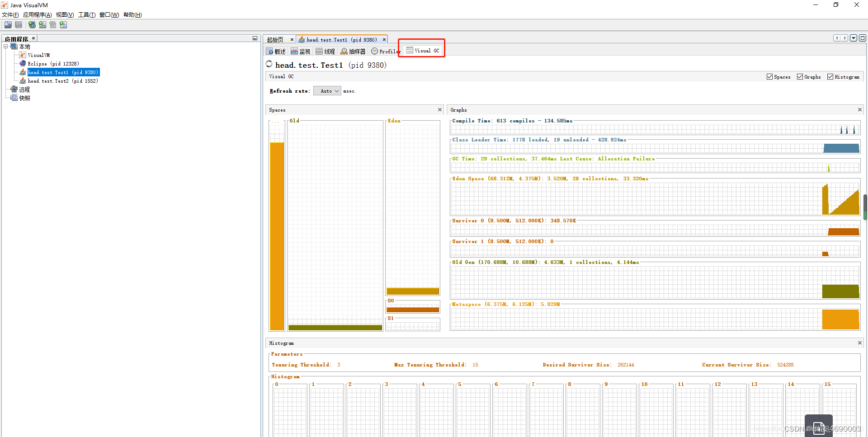Image resolution: width=868 pixels, height=437 pixels.
Task: Click the VisualVM node icon
Action: (x=23, y=55)
